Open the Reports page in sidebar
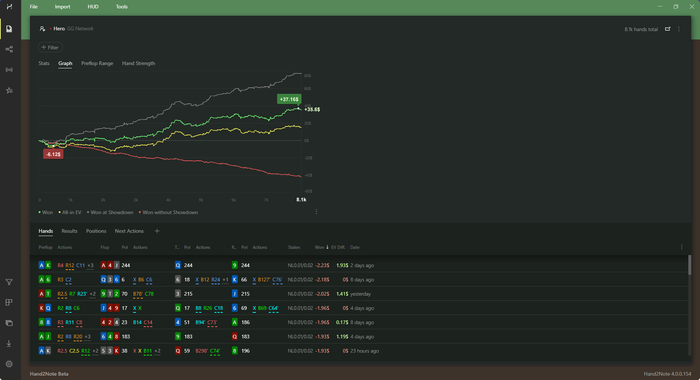This screenshot has width=700, height=380. [x=9, y=29]
